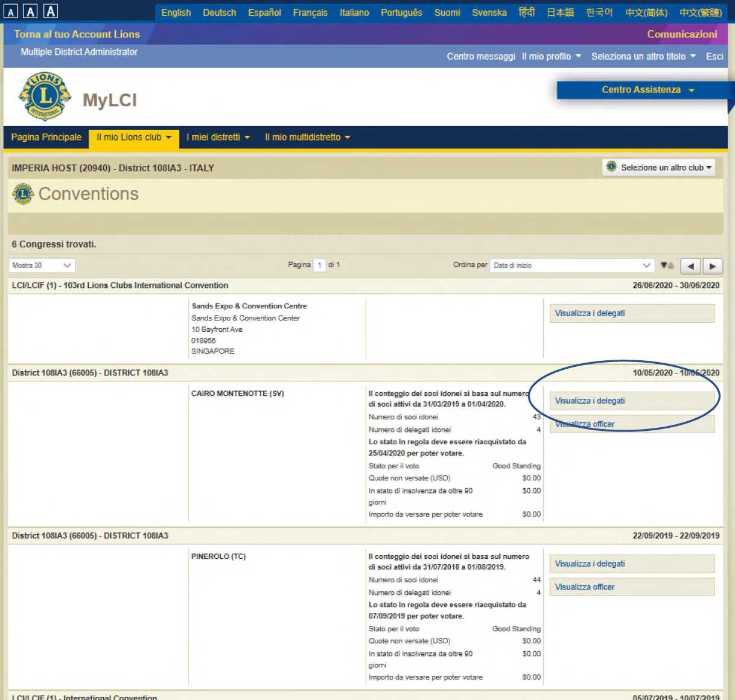Click the Lions Clubs International logo

click(45, 97)
